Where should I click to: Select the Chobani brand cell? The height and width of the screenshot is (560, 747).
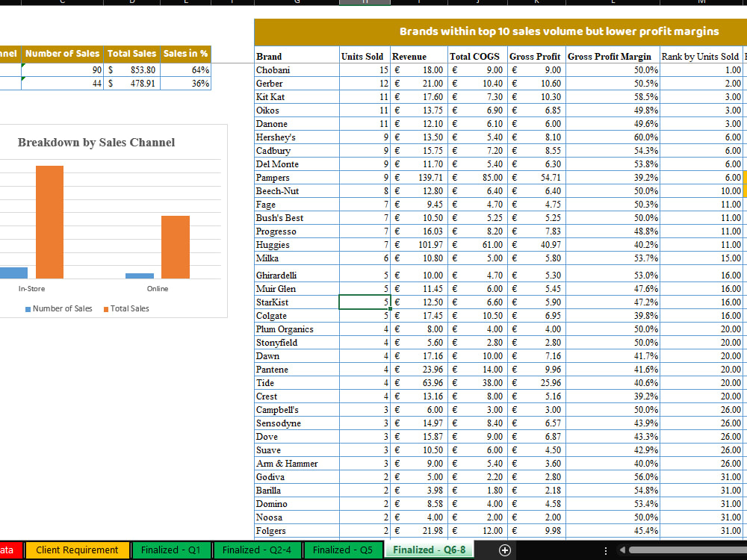pyautogui.click(x=297, y=70)
